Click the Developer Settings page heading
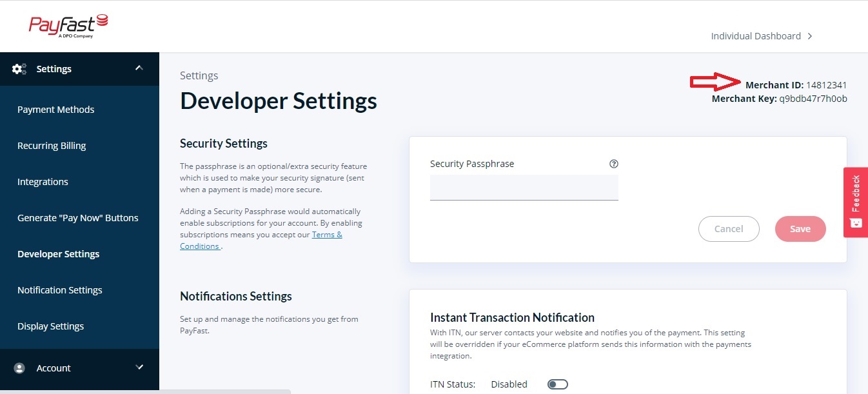 click(279, 101)
